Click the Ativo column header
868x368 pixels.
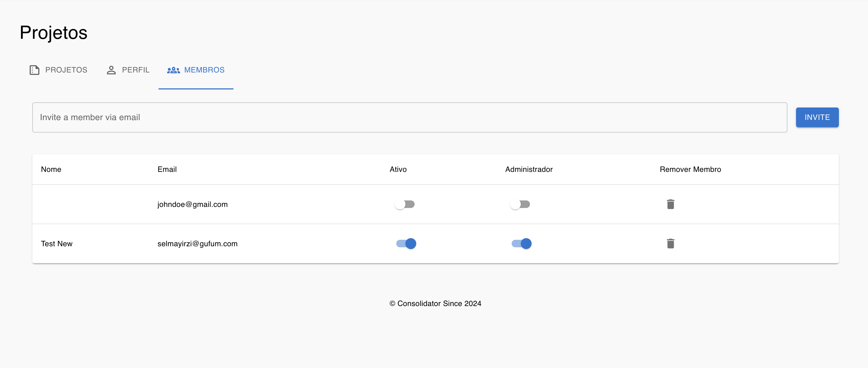click(x=398, y=169)
